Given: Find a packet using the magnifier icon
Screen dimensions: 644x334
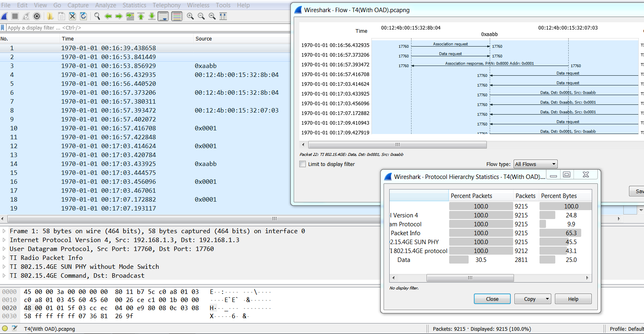Looking at the screenshot, I should point(97,16).
